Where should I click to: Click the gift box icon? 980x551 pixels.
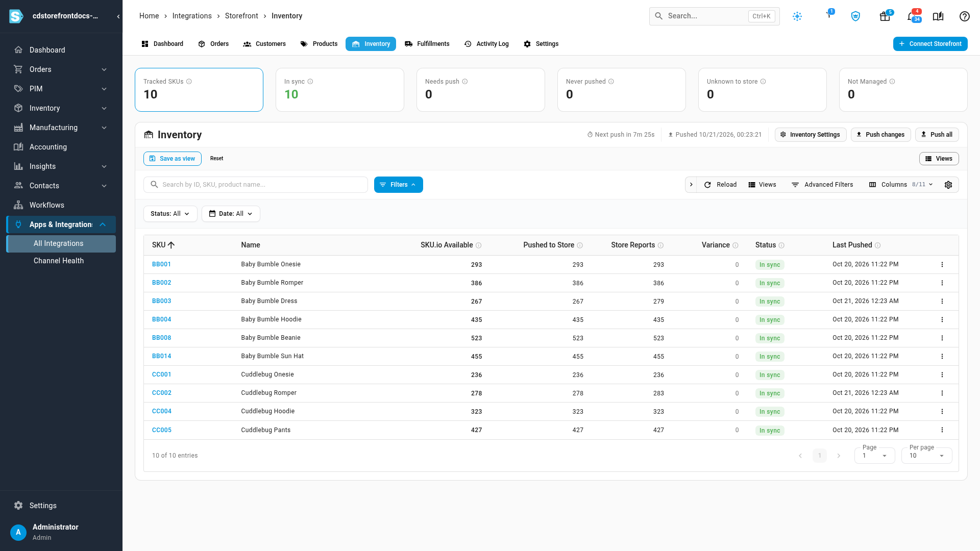pos(885,16)
